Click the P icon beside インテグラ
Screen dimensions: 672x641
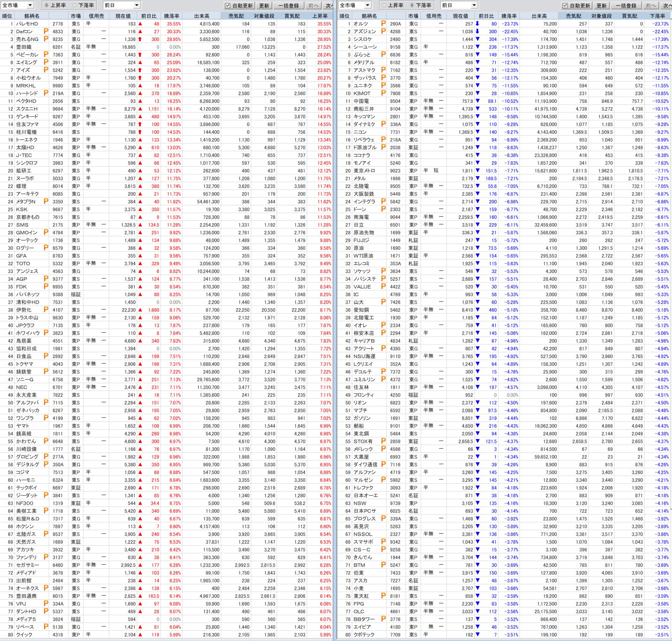click(x=383, y=201)
